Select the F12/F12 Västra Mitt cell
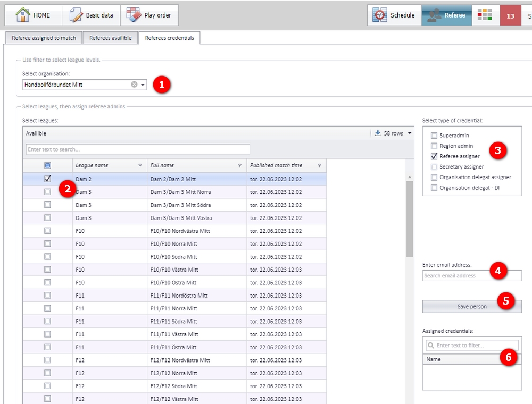This screenshot has width=532, height=404. coord(197,399)
